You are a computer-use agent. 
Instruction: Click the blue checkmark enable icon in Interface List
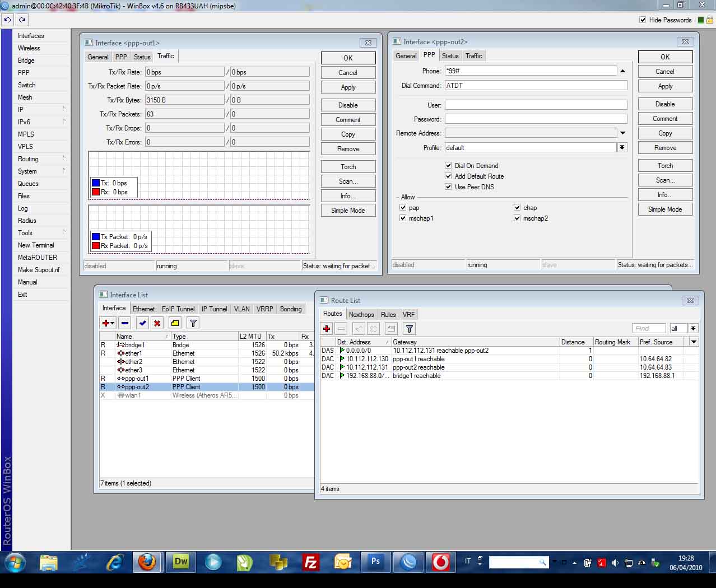coord(142,323)
